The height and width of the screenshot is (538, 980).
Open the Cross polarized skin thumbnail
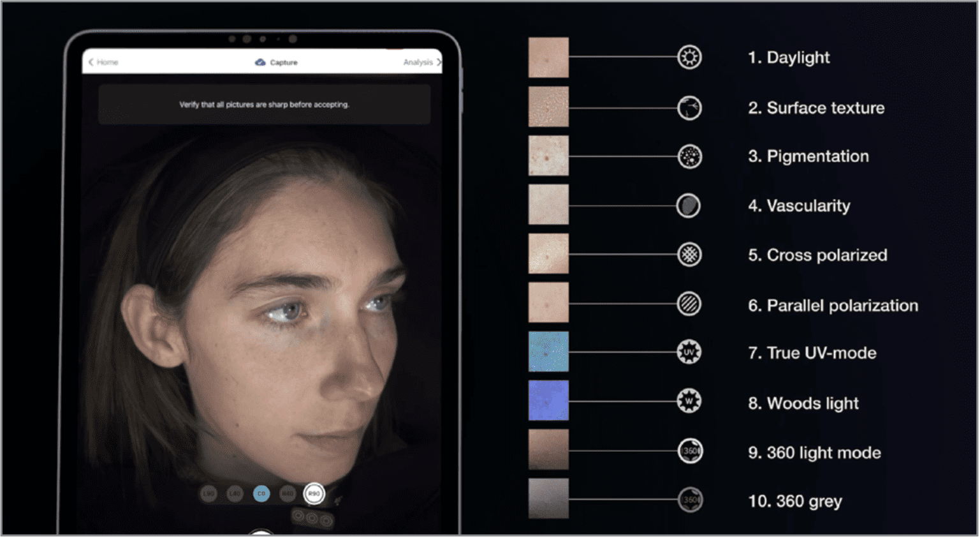548,254
